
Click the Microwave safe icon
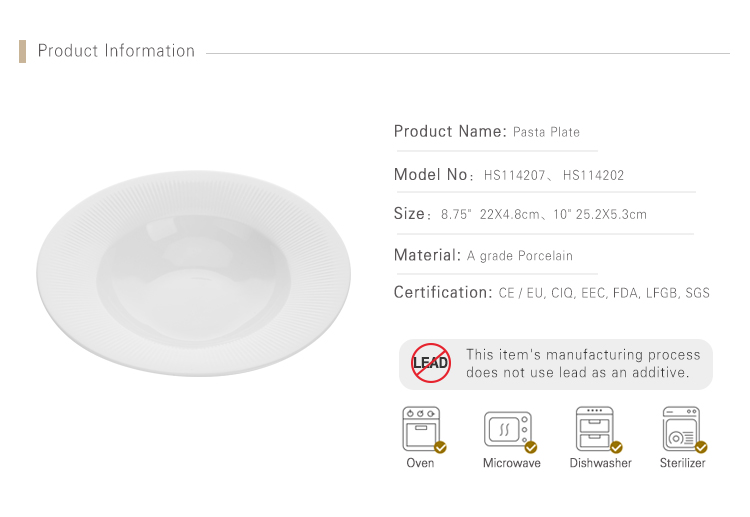click(x=508, y=429)
